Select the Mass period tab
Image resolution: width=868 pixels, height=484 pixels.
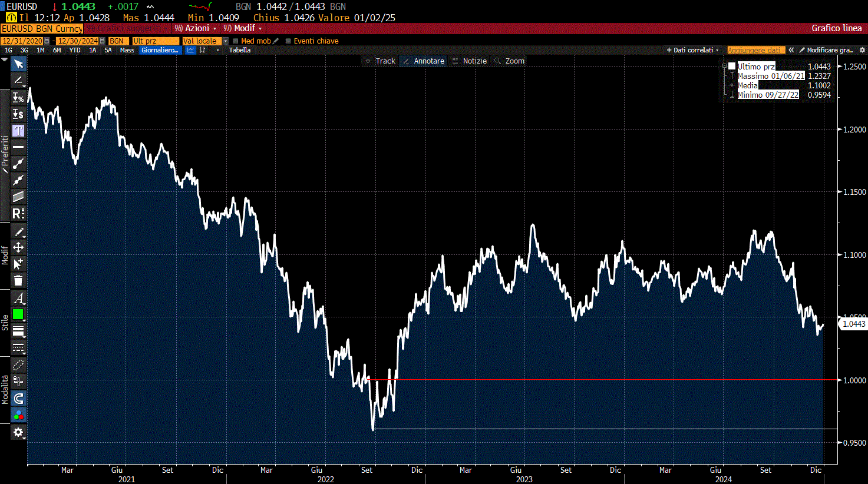pyautogui.click(x=127, y=50)
